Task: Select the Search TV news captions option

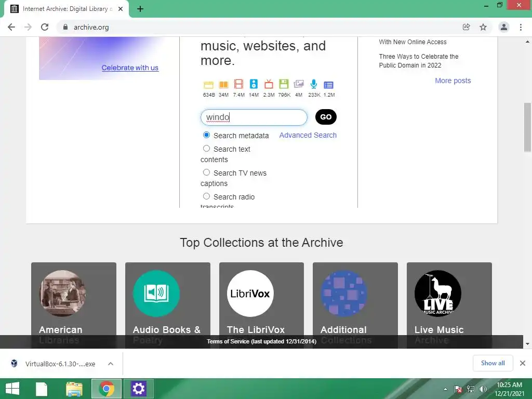Action: (x=206, y=172)
